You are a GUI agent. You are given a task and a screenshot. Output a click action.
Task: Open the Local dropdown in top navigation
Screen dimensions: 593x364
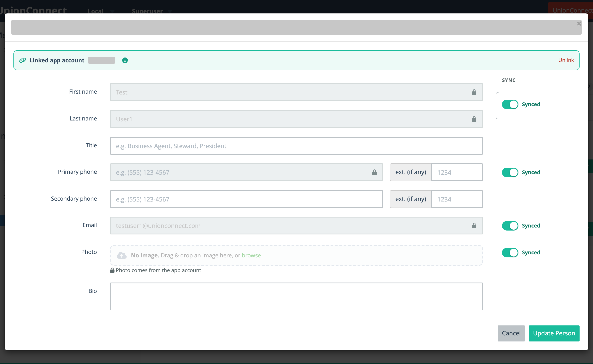tap(101, 11)
